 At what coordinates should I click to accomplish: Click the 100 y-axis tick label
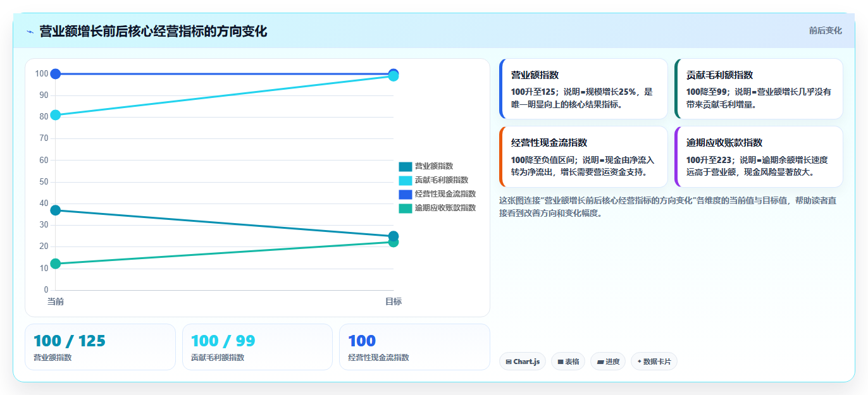click(x=42, y=74)
